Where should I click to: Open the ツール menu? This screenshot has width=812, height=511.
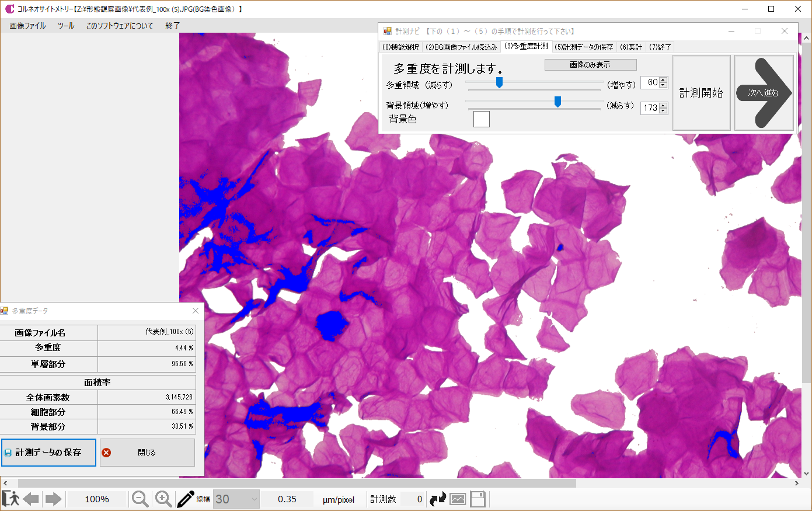66,26
